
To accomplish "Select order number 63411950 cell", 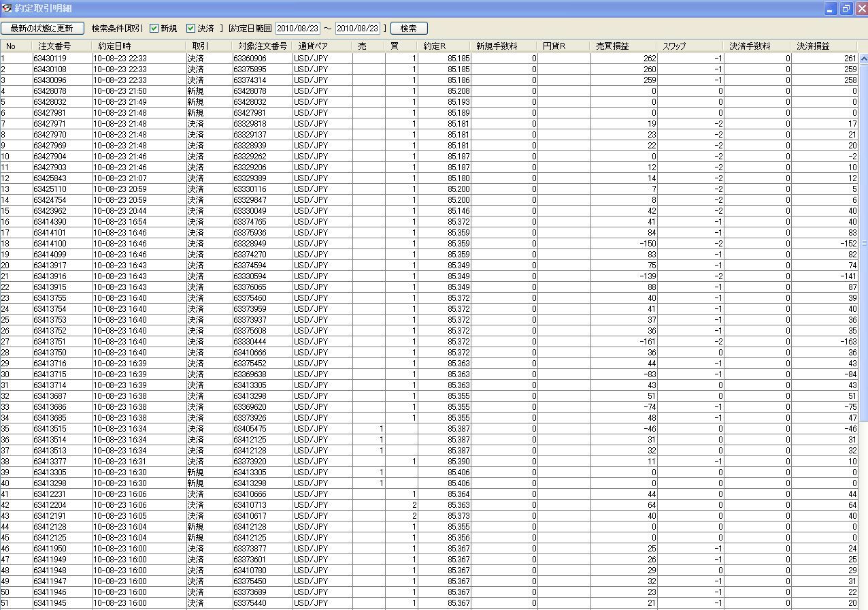I will pos(62,549).
